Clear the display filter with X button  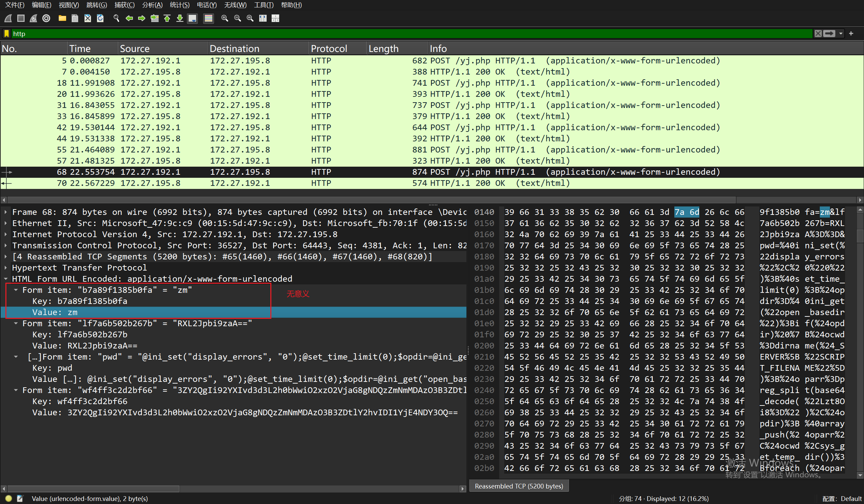tap(818, 34)
